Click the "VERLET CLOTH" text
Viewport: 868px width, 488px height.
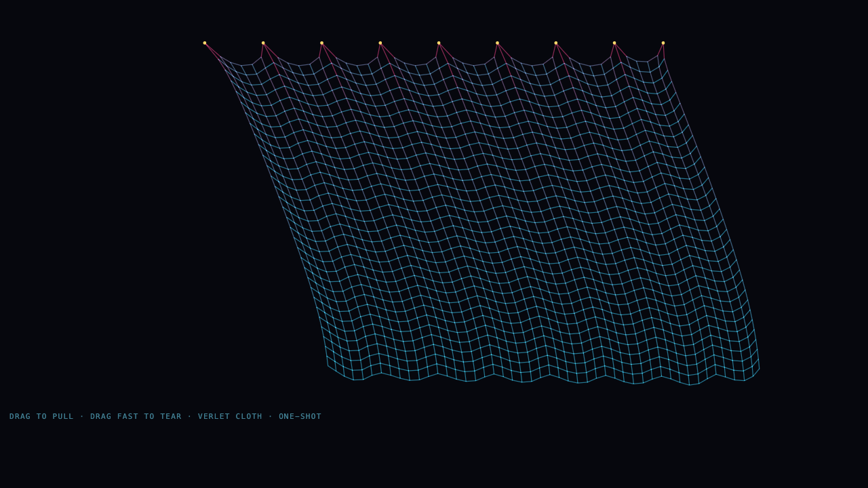tap(230, 416)
